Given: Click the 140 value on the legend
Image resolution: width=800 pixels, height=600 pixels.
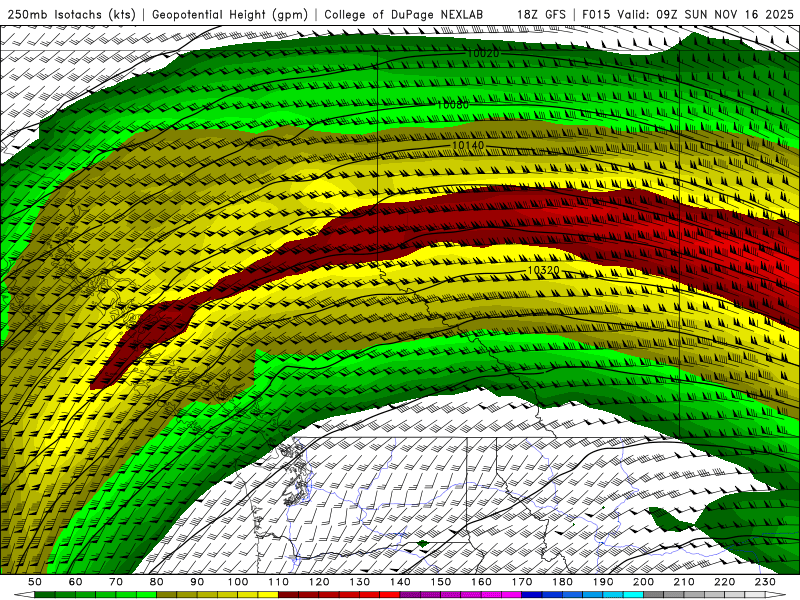Looking at the screenshot, I should pyautogui.click(x=400, y=582).
